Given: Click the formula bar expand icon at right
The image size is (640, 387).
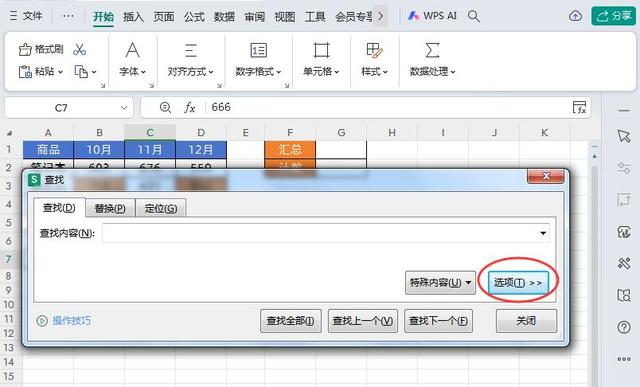Looking at the screenshot, I should coord(580,108).
